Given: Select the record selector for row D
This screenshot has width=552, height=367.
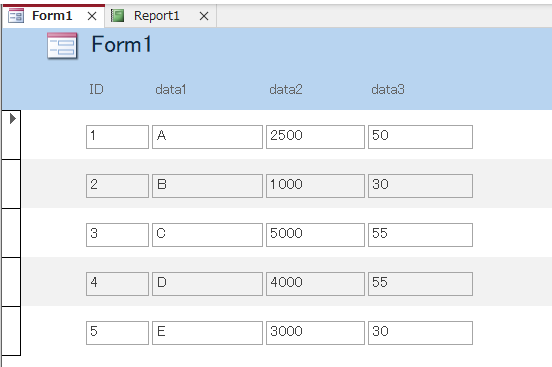Looking at the screenshot, I should pos(11,282).
